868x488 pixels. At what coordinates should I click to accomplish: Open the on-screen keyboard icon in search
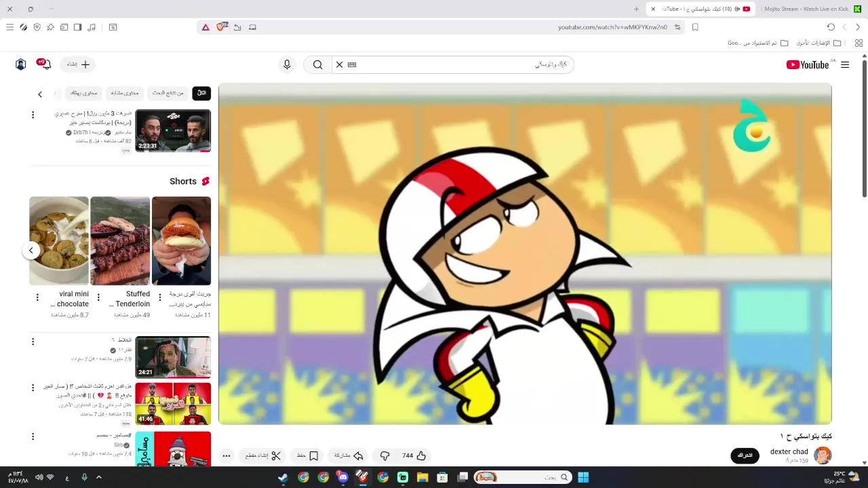[x=352, y=64]
